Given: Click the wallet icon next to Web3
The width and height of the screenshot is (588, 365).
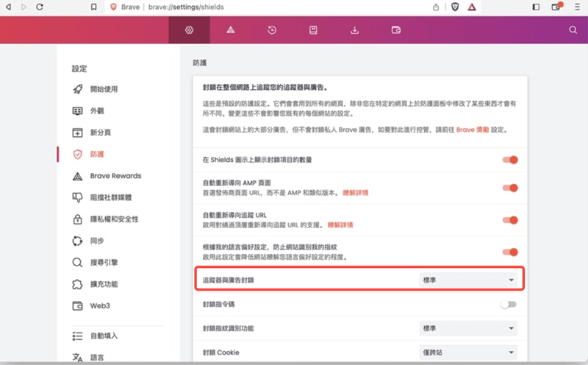Looking at the screenshot, I should pyautogui.click(x=78, y=306).
